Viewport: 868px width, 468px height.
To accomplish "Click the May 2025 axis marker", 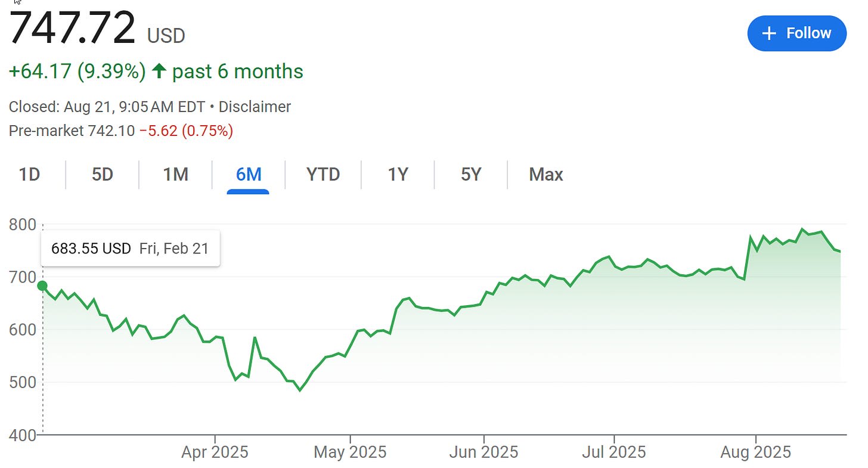I will [x=351, y=452].
